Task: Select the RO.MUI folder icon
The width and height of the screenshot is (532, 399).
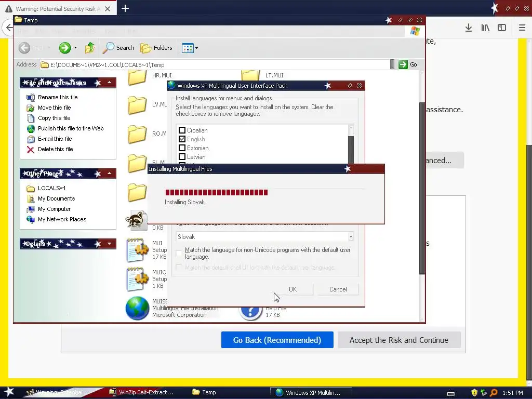Action: (137, 134)
